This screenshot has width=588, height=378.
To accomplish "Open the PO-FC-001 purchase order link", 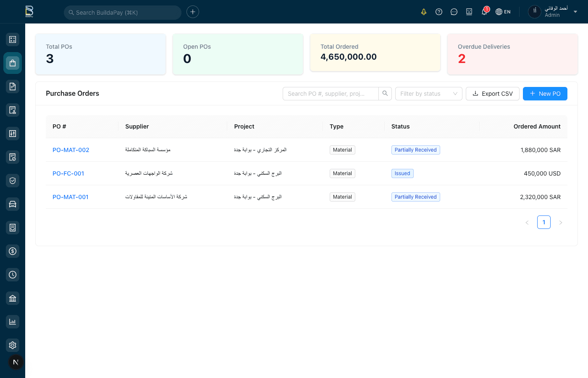I will (68, 173).
